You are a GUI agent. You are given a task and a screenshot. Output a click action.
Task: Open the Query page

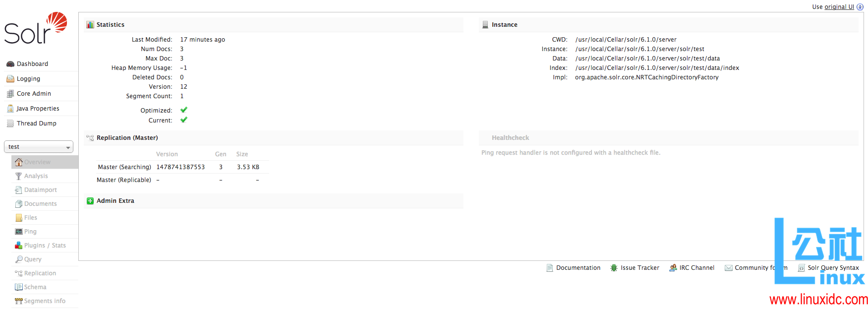pos(33,259)
